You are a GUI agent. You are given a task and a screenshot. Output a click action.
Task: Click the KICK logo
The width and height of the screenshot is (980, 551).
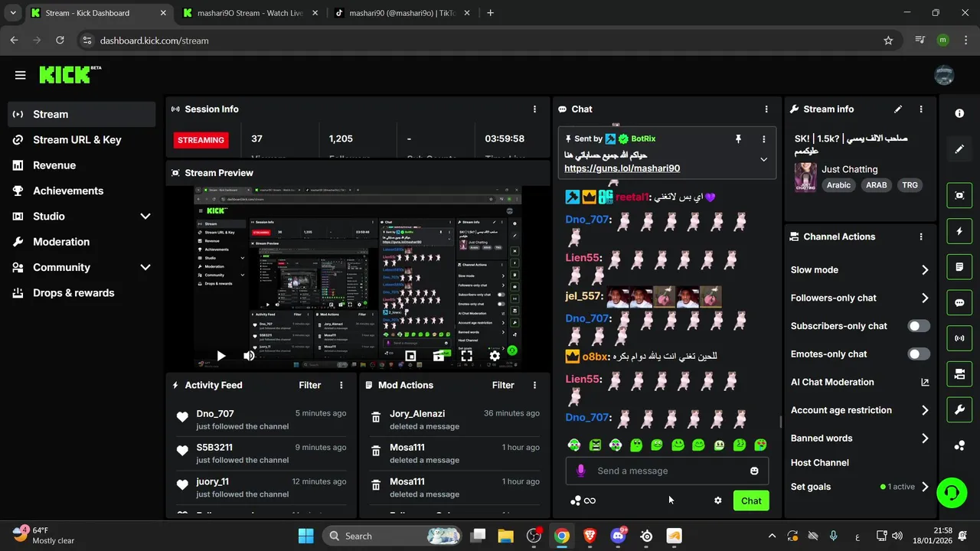pyautogui.click(x=70, y=74)
